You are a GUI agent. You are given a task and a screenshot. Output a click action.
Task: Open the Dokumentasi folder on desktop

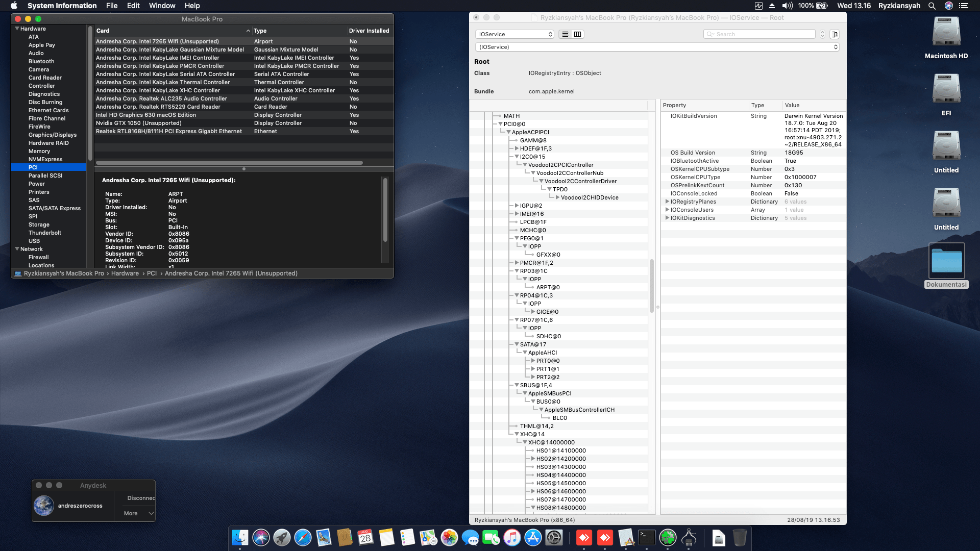[x=946, y=266]
